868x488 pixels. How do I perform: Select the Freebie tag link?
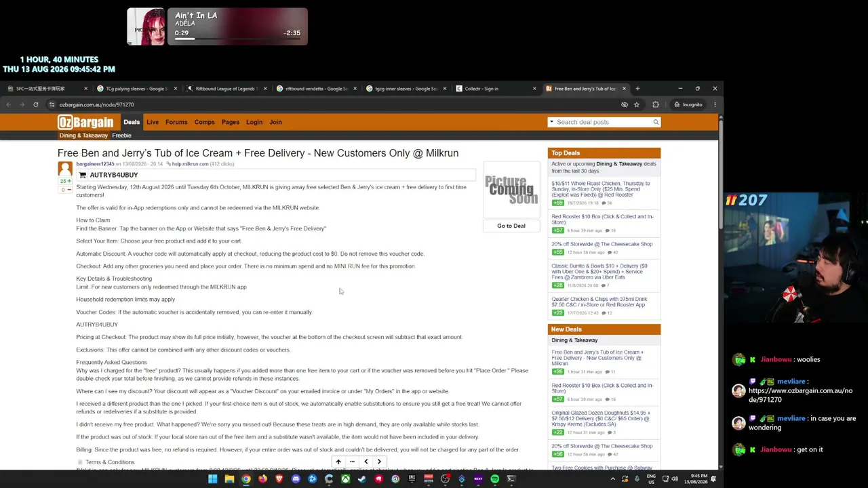(122, 136)
